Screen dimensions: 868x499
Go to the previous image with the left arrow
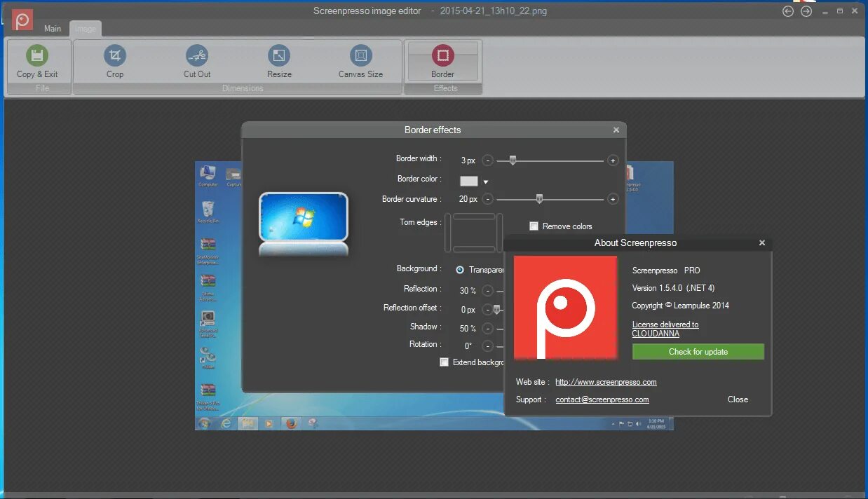pyautogui.click(x=788, y=11)
